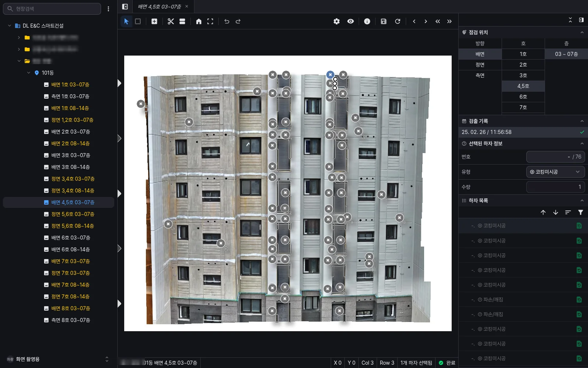Reset view with the home icon
Image resolution: width=588 pixels, height=368 pixels.
click(199, 21)
